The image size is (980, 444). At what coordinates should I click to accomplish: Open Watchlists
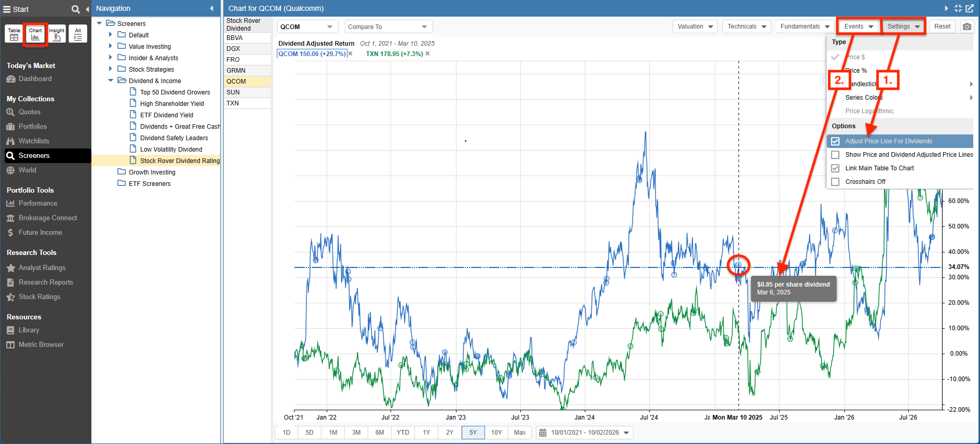tap(34, 141)
